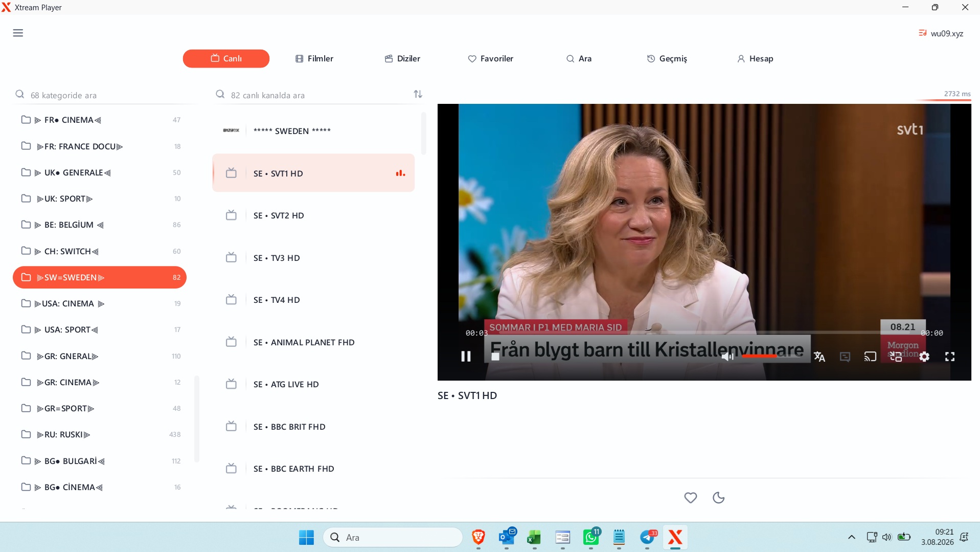Sort the live channel list
Screen dimensions: 980x552
click(418, 94)
